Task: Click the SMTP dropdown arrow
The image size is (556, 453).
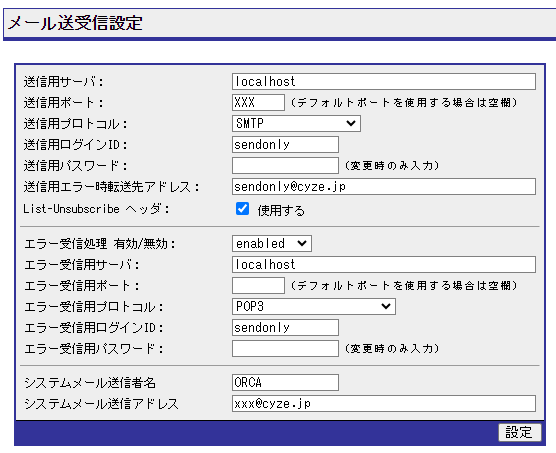Action: [351, 123]
